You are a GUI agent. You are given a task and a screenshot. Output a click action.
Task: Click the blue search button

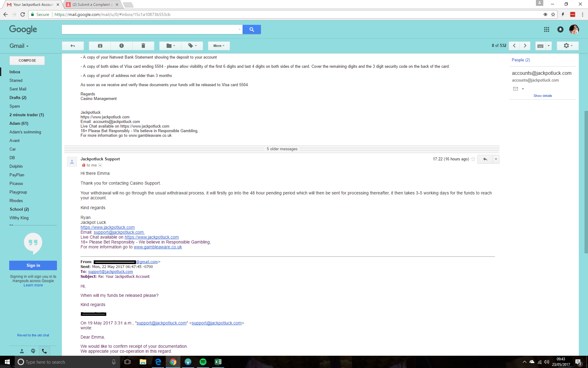[x=252, y=29]
